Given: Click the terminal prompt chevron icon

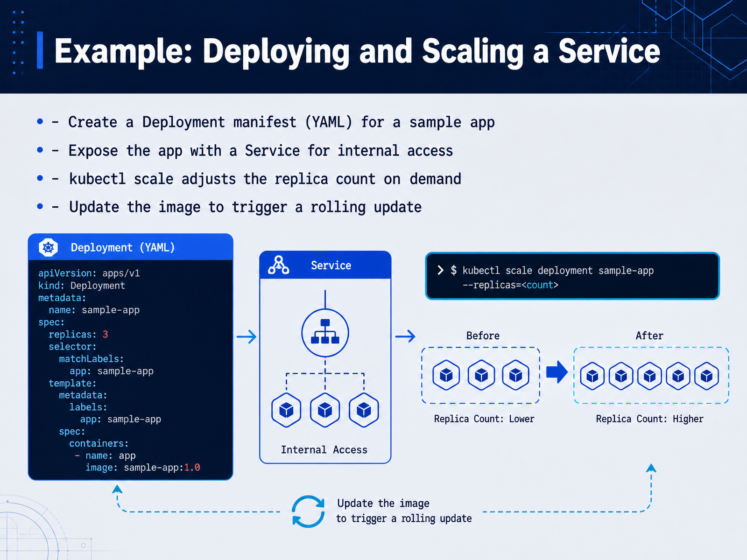Looking at the screenshot, I should [x=440, y=270].
